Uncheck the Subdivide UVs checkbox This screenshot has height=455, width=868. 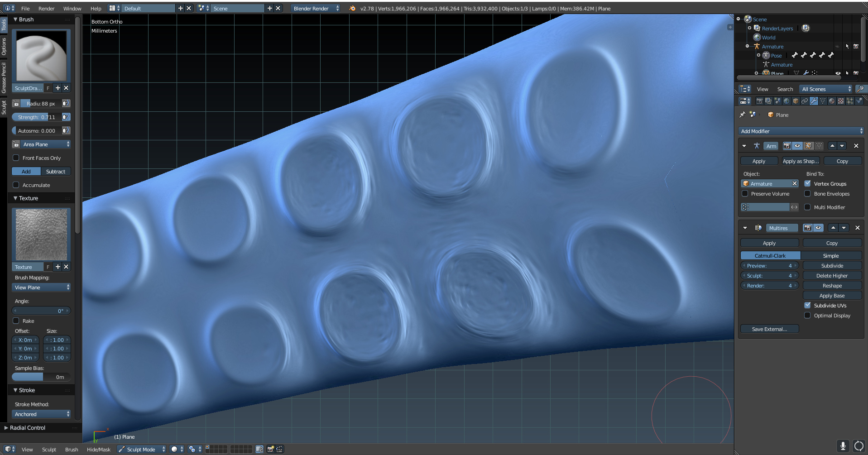[x=808, y=305]
